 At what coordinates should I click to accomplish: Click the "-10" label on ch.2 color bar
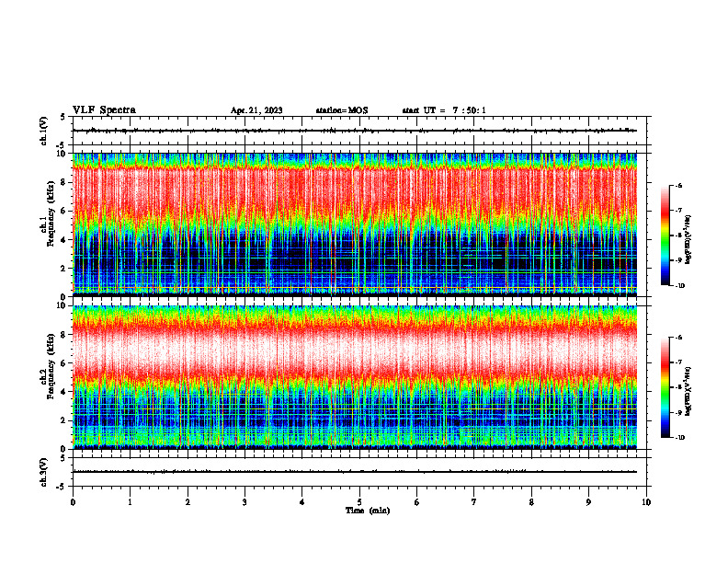click(x=680, y=438)
